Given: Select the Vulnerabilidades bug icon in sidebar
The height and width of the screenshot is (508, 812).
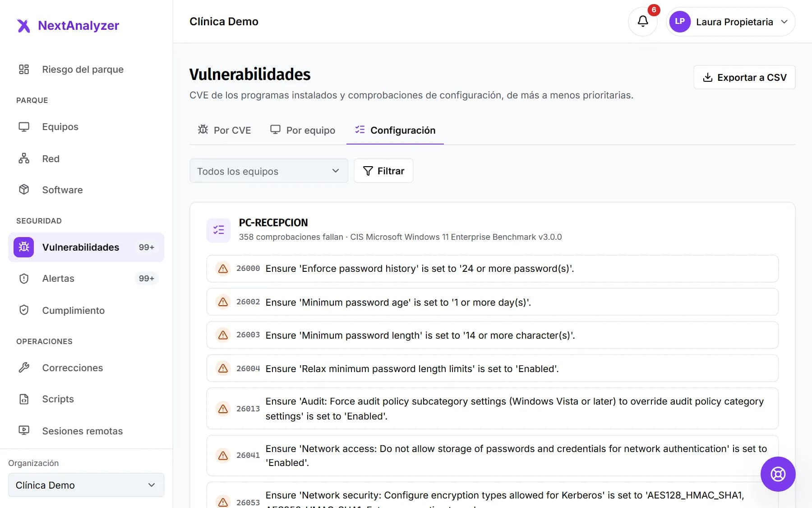Looking at the screenshot, I should pos(24,247).
